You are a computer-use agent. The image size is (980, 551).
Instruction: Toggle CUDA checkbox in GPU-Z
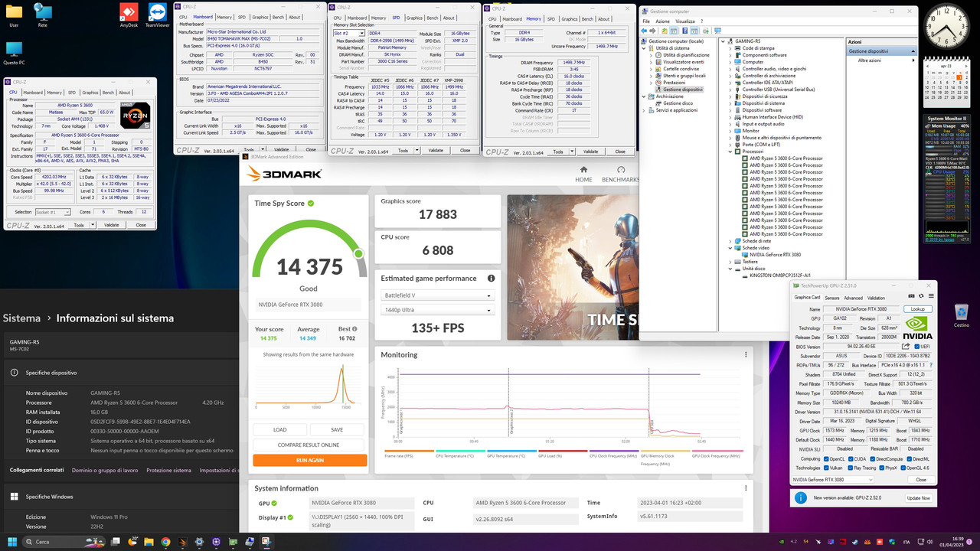coord(851,459)
